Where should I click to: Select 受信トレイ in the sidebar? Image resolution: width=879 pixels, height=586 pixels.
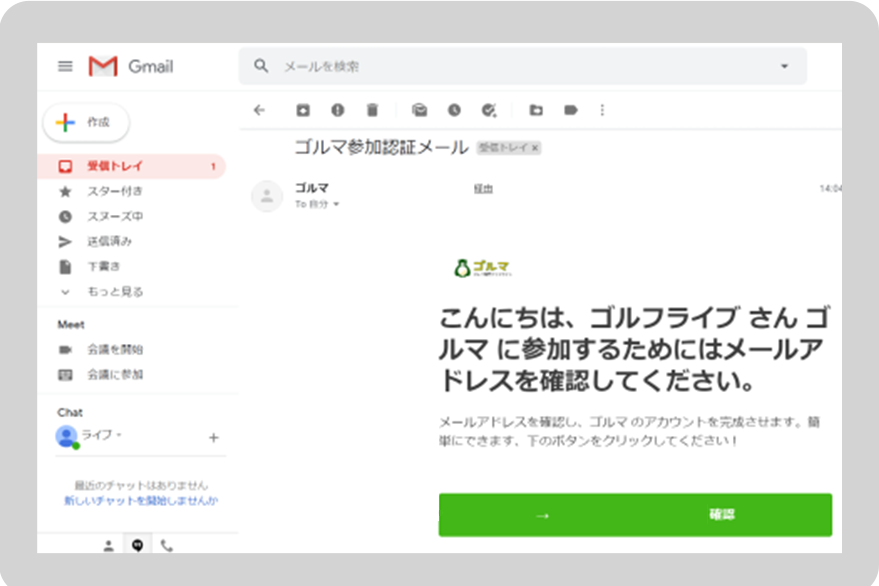[114, 166]
